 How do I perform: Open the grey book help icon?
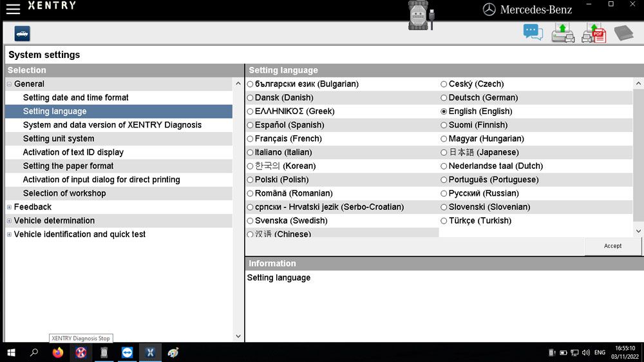pyautogui.click(x=623, y=33)
